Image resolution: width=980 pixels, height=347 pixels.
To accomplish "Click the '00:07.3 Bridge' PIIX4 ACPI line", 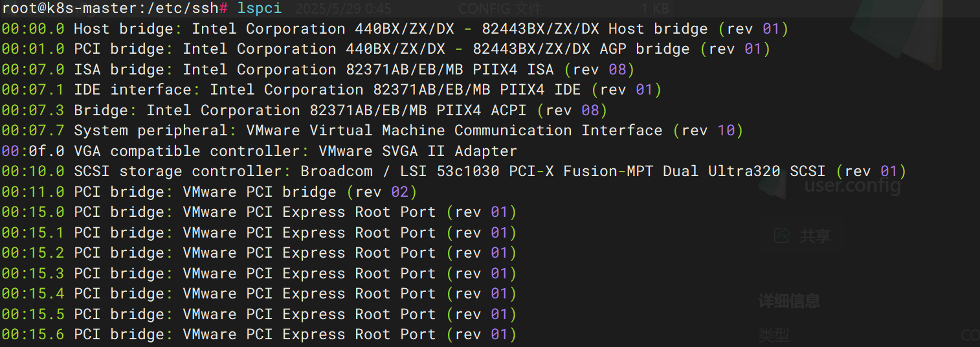I will [x=304, y=110].
